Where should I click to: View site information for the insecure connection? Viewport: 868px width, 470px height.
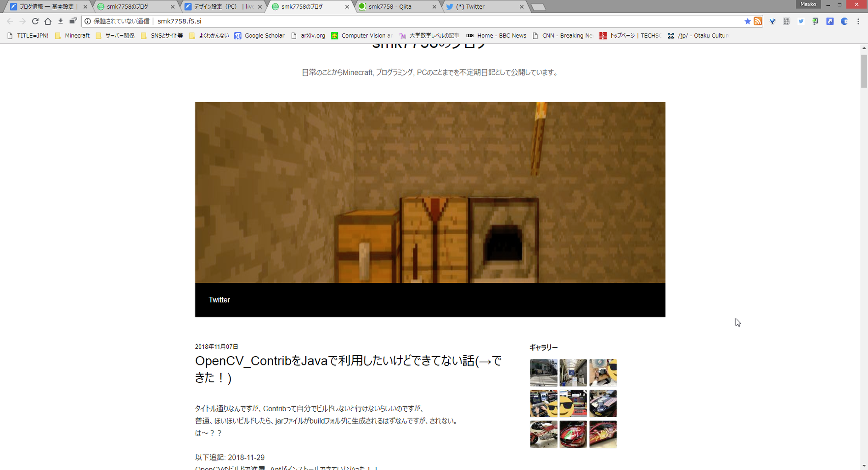88,21
